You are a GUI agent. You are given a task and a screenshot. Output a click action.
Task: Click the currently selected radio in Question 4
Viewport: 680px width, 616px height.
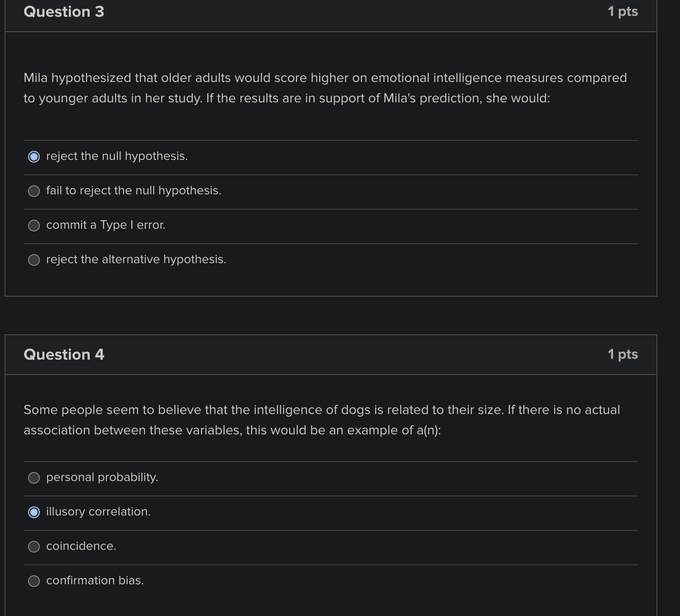click(x=34, y=512)
